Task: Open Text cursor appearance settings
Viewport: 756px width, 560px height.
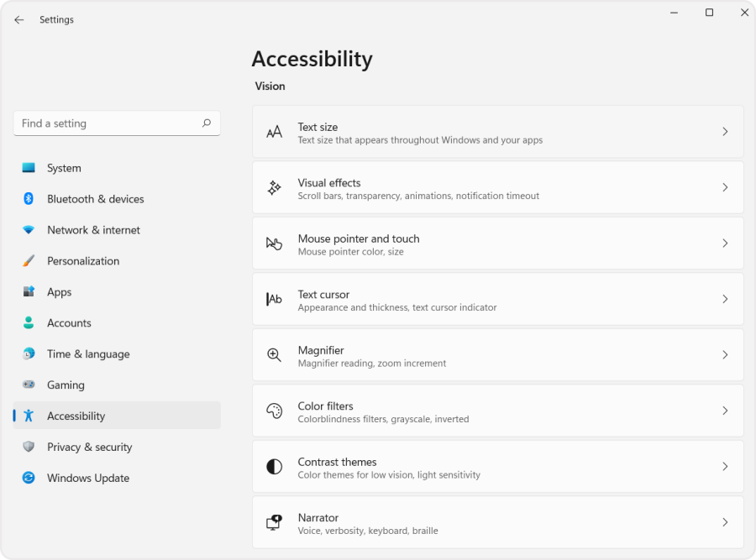Action: pos(497,299)
